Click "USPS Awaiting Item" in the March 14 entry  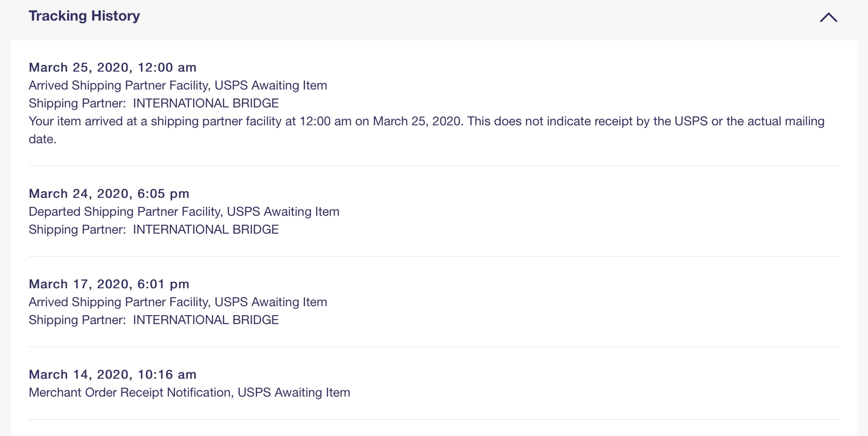pos(294,393)
